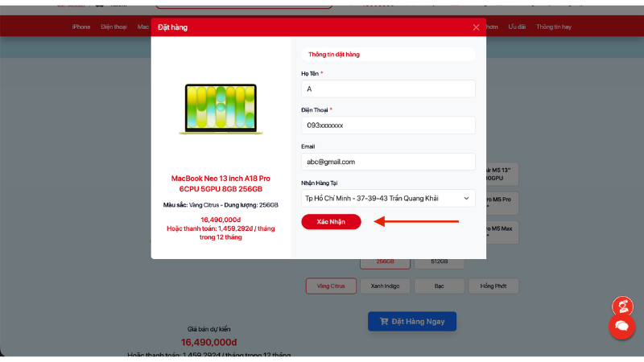The height and width of the screenshot is (362, 644).
Task: Click the Giá bán dự kiến label
Action: tap(209, 329)
